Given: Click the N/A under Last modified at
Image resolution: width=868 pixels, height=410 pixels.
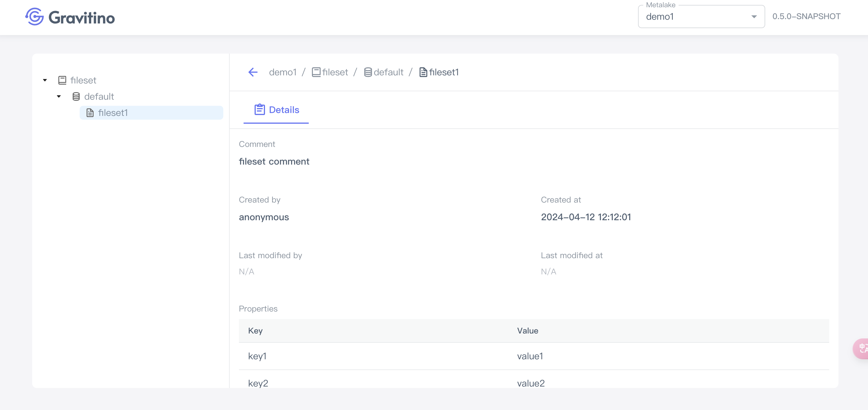Looking at the screenshot, I should [x=549, y=272].
